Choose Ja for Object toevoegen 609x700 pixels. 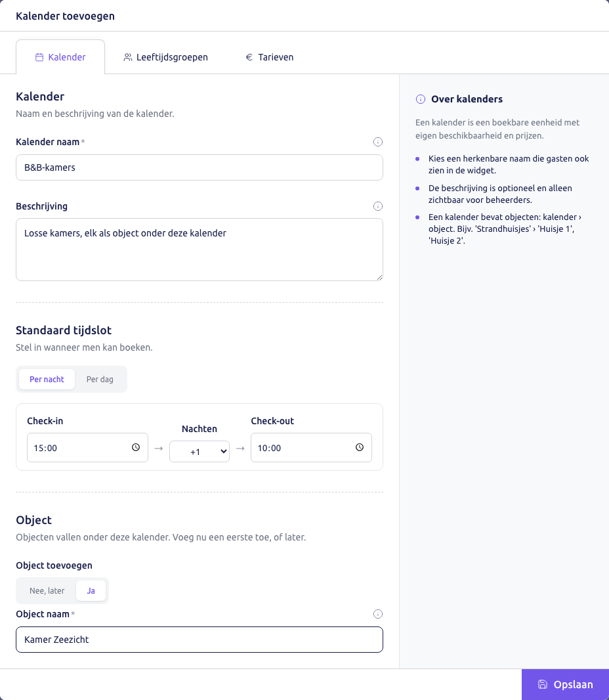pos(91,590)
